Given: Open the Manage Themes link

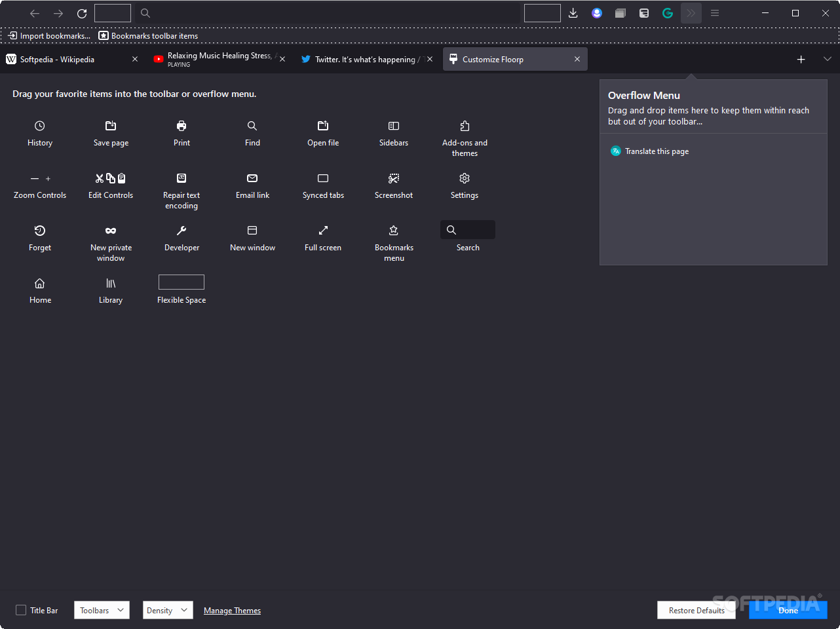Looking at the screenshot, I should [x=232, y=611].
